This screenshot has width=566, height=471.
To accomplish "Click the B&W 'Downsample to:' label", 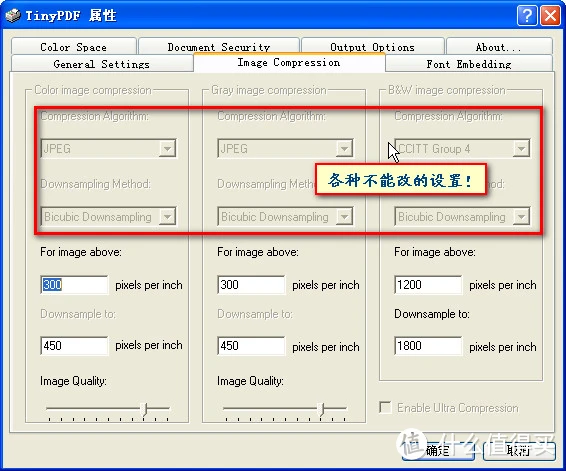I will tap(432, 314).
